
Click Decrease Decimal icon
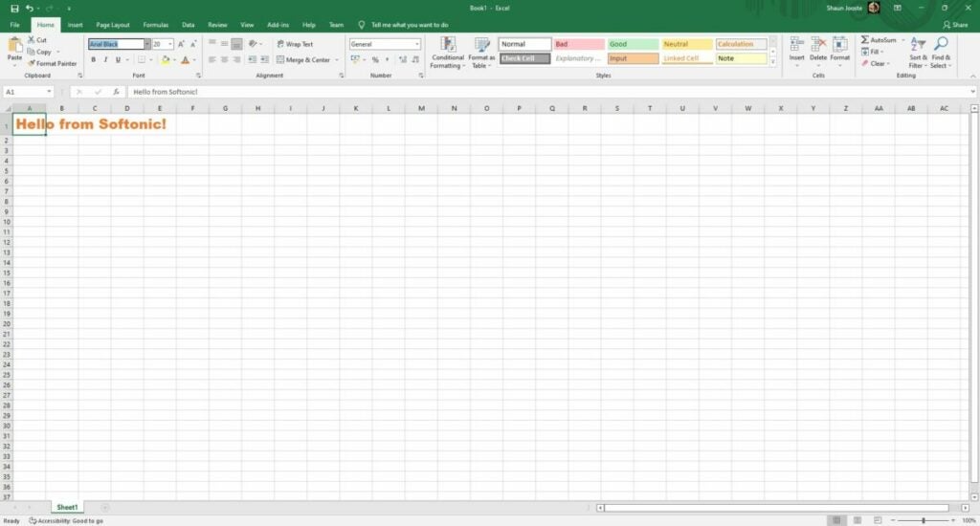415,59
